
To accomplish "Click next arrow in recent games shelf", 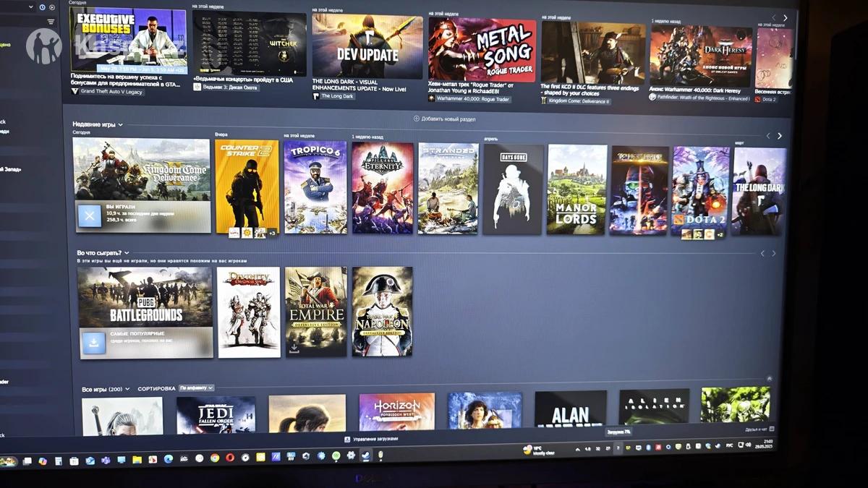I will [x=779, y=136].
